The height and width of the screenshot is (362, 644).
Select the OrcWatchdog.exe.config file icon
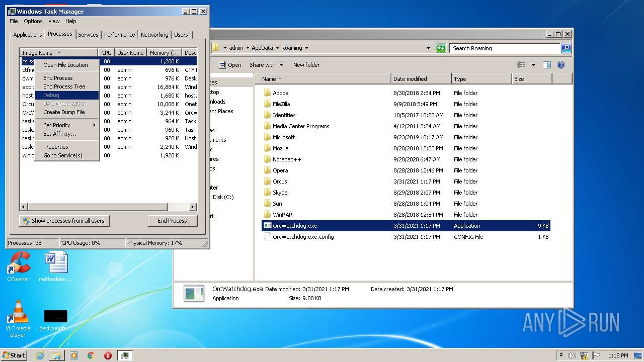268,237
